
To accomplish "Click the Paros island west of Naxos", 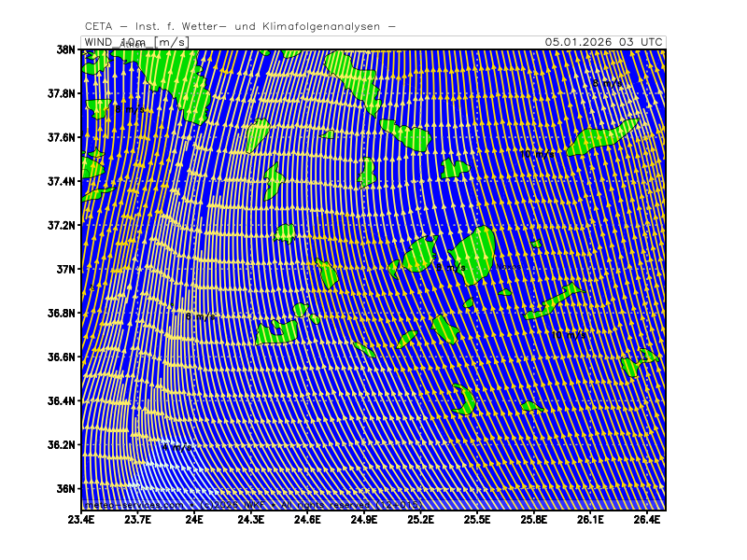I will pos(419,254).
